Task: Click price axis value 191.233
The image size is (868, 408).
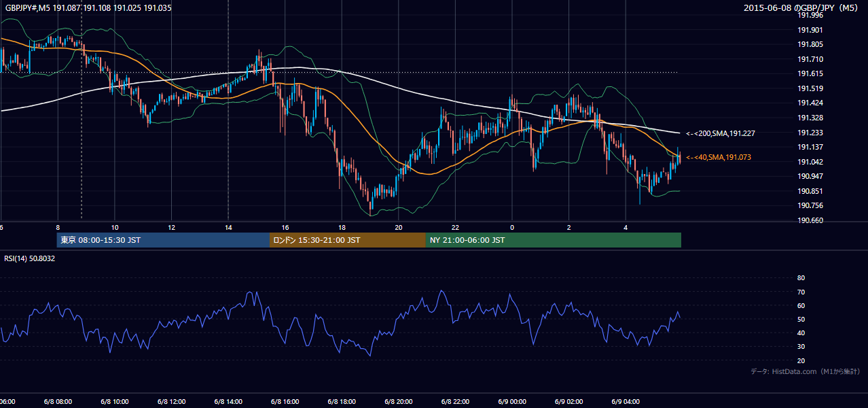Action: coord(810,133)
